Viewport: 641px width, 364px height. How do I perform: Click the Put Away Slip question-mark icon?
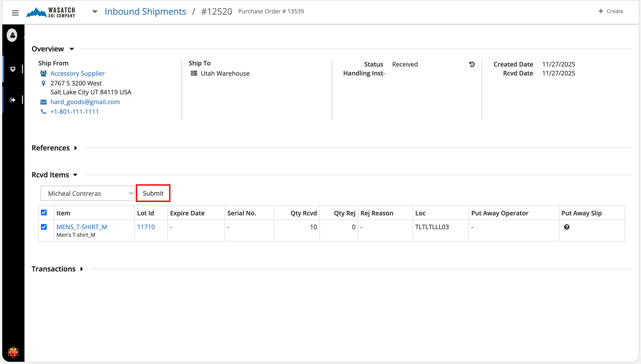point(566,227)
